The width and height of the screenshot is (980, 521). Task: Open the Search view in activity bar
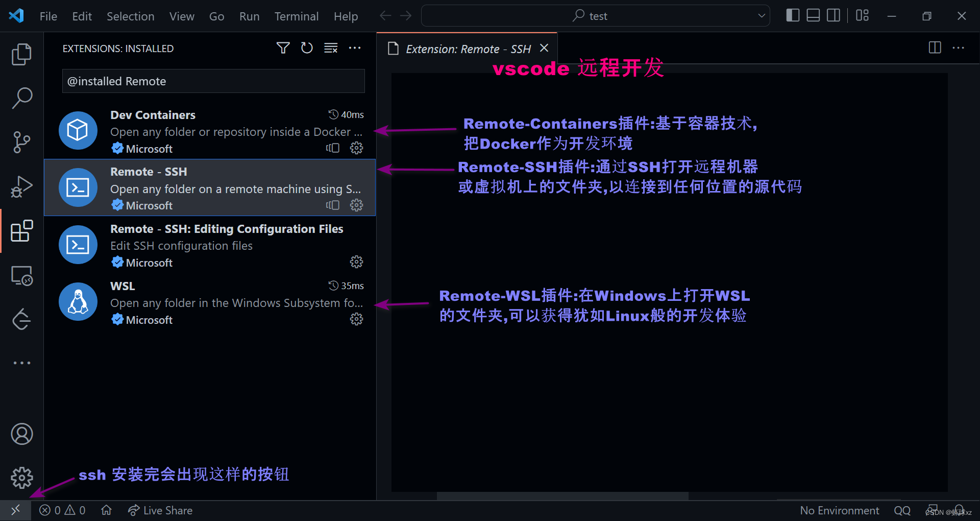pyautogui.click(x=21, y=98)
